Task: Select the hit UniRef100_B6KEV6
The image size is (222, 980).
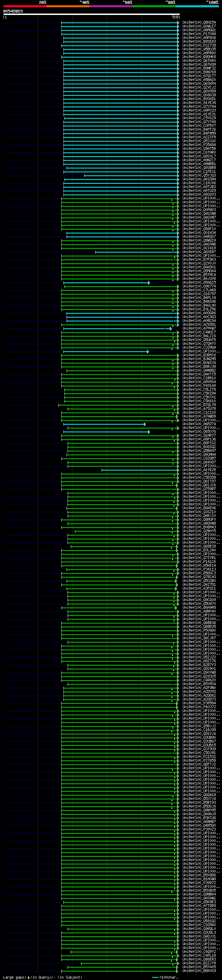Action: point(199,508)
